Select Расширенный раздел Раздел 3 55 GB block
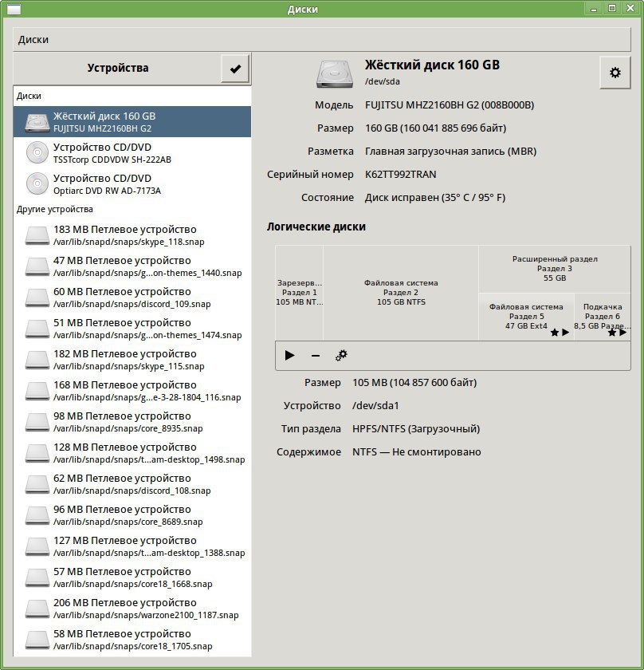This screenshot has width=644, height=670. 554,269
